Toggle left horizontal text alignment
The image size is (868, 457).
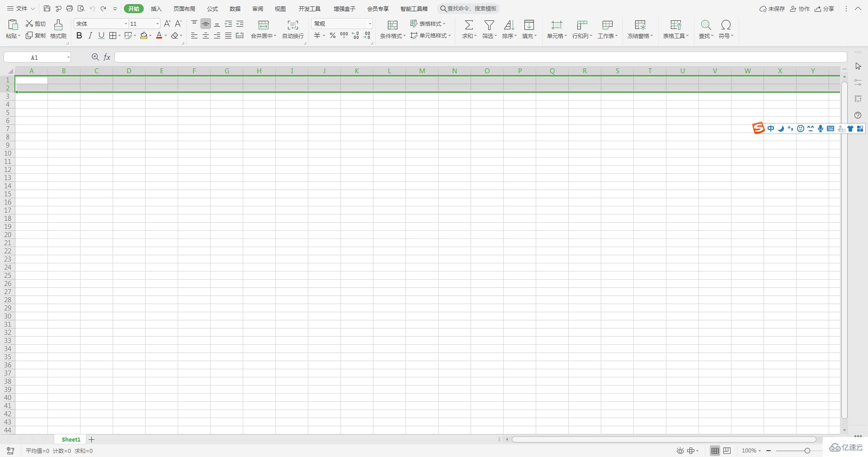194,35
